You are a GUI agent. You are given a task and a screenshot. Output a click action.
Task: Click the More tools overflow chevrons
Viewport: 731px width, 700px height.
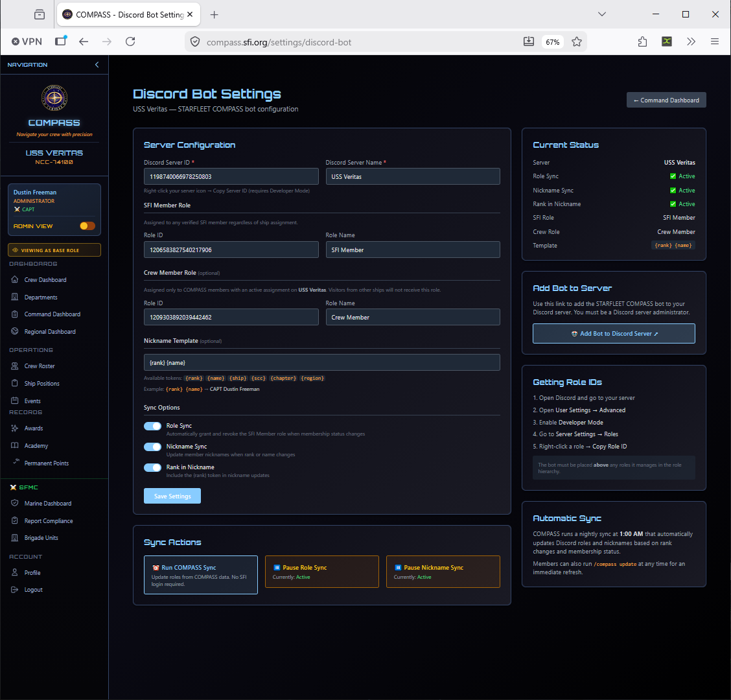(691, 41)
